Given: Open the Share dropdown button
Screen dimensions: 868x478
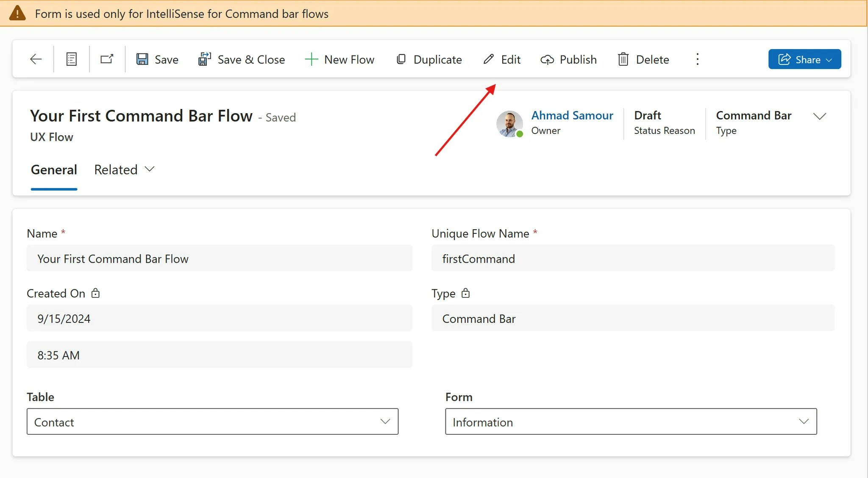Looking at the screenshot, I should tap(804, 59).
